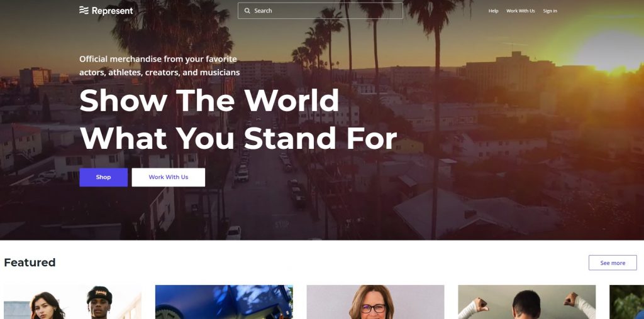Open the blue-toned featured thumbnail
This screenshot has width=644, height=319.
point(224,302)
